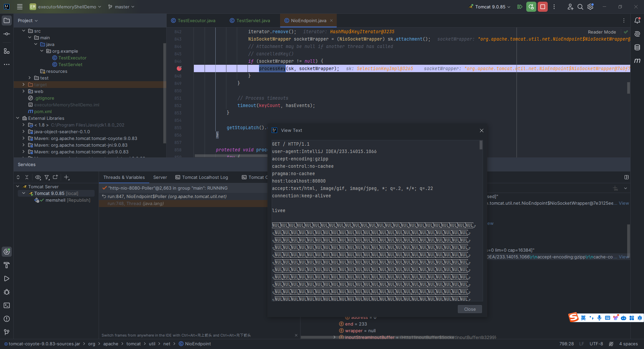Open Services view options eye icon
This screenshot has width=644, height=349.
pyautogui.click(x=38, y=177)
